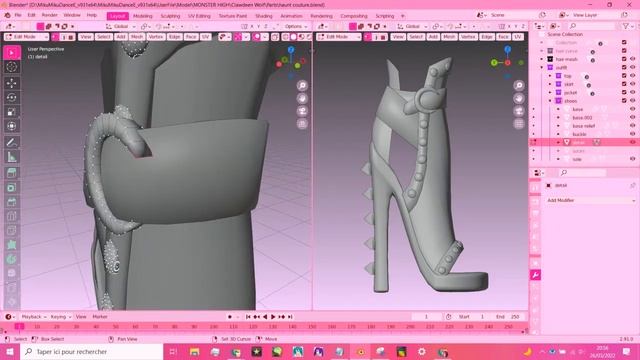Open File Explorer from taskbar
This screenshot has width=640, height=360.
[x=194, y=351]
